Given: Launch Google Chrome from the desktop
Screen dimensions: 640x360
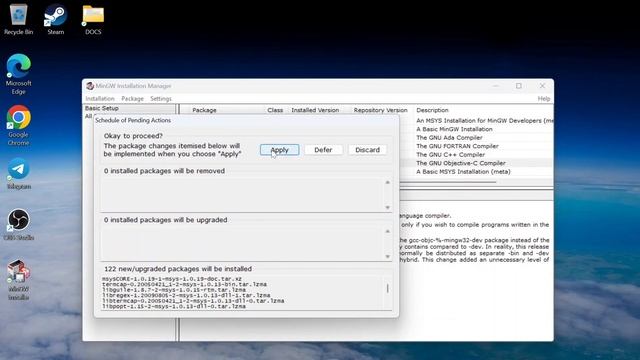Looking at the screenshot, I should [x=18, y=125].
